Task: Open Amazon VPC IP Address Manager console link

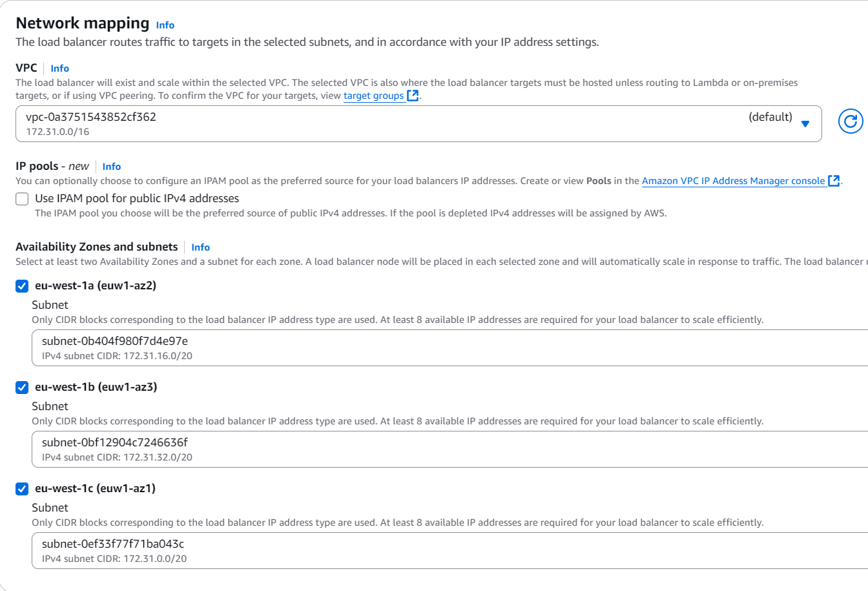Action: click(733, 181)
